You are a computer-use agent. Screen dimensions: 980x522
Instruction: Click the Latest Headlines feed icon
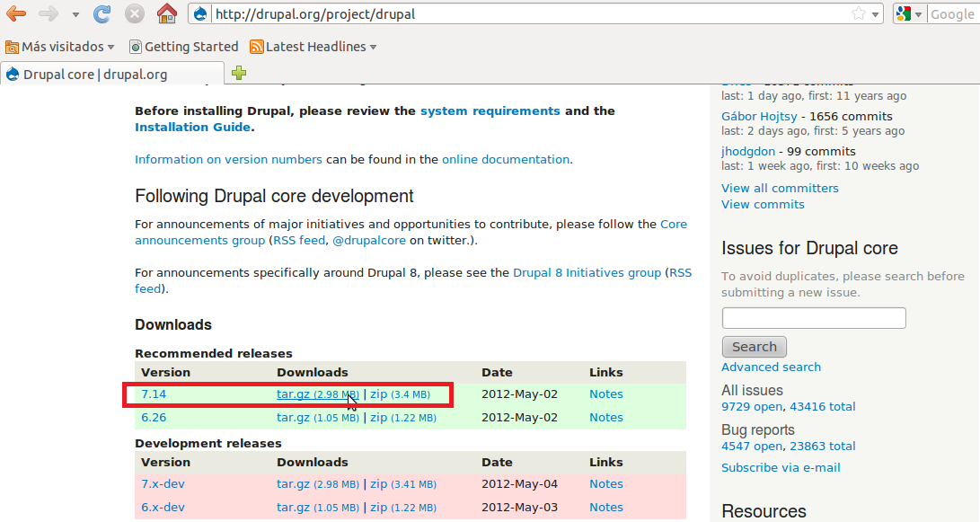coord(258,46)
